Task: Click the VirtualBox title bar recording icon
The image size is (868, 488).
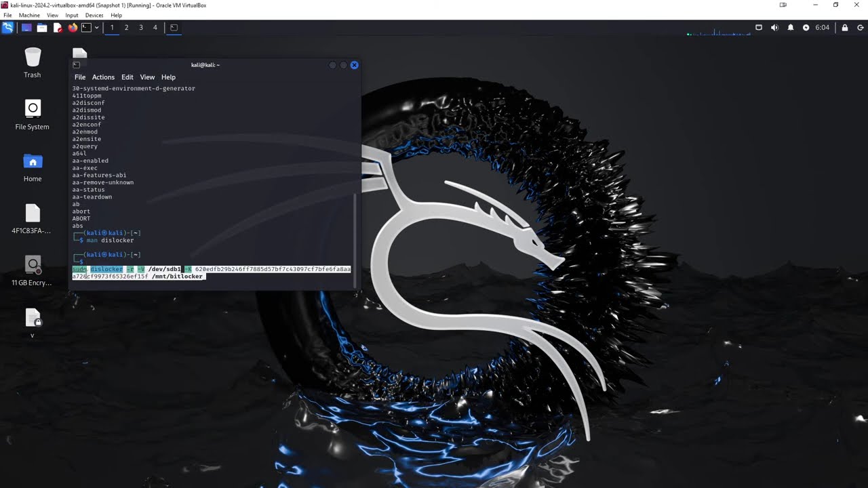Action: point(783,5)
